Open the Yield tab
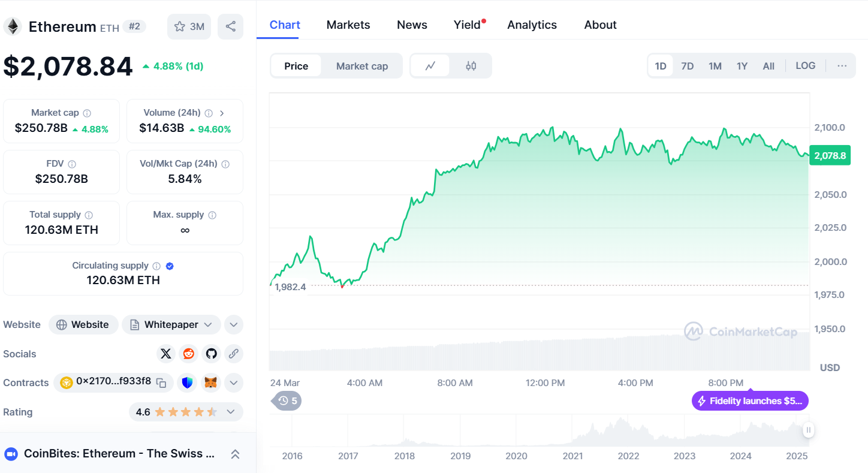The width and height of the screenshot is (868, 473). click(x=468, y=25)
